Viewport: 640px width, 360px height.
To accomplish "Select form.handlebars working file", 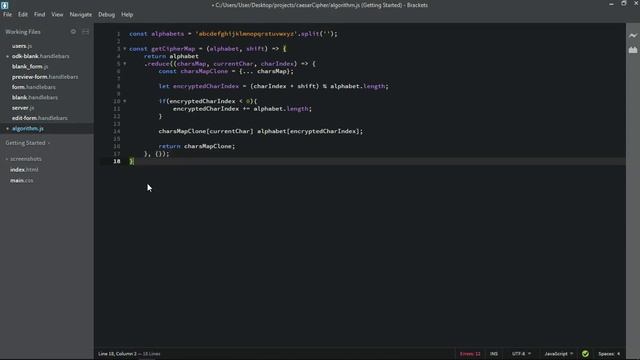I will click(x=33, y=87).
